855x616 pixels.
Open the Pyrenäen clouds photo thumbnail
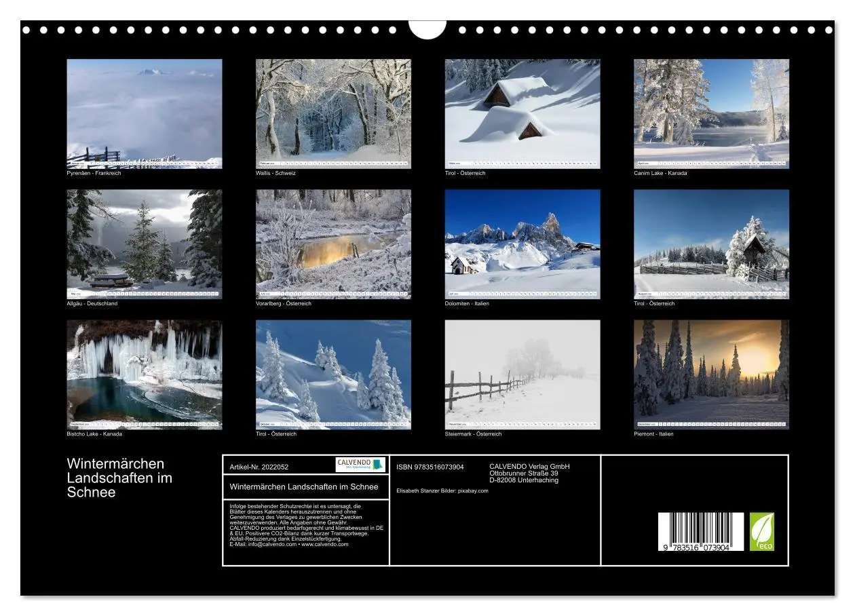coord(144,114)
